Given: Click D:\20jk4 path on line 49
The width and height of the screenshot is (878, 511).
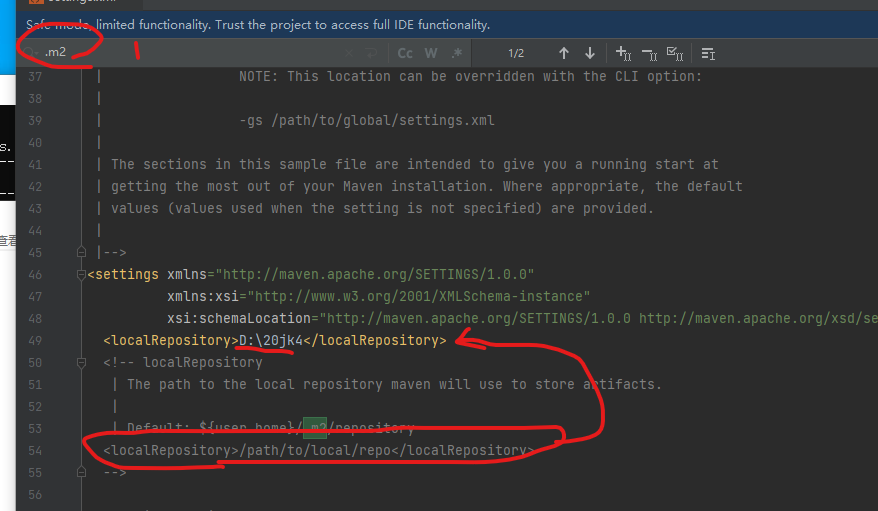Looking at the screenshot, I should pyautogui.click(x=271, y=340).
